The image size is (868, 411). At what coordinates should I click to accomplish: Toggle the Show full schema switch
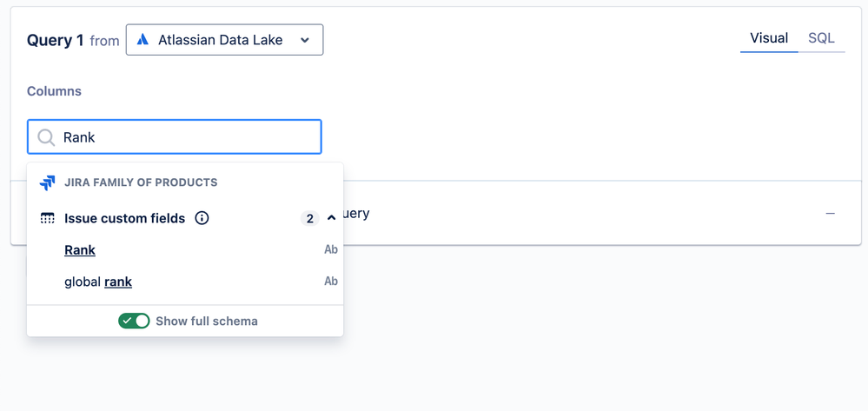[134, 321]
